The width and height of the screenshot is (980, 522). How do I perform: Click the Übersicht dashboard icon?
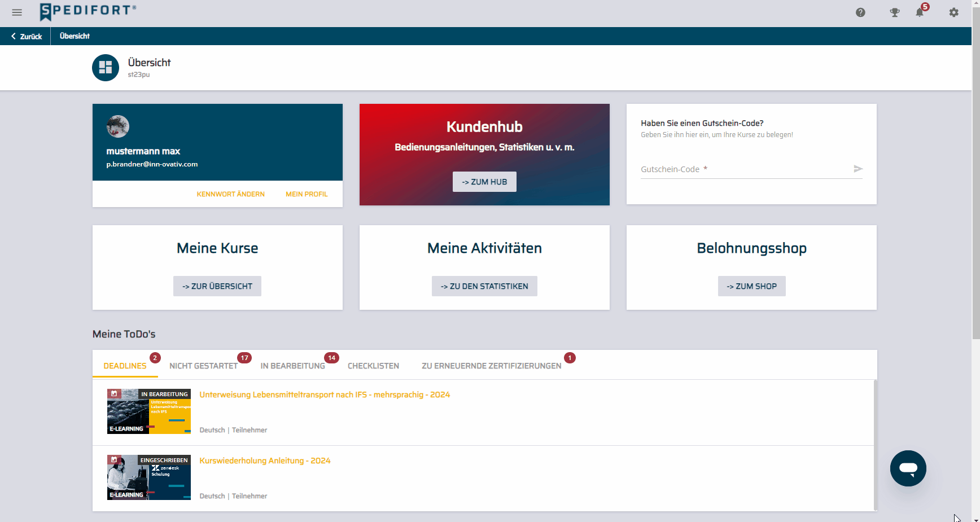tap(106, 68)
